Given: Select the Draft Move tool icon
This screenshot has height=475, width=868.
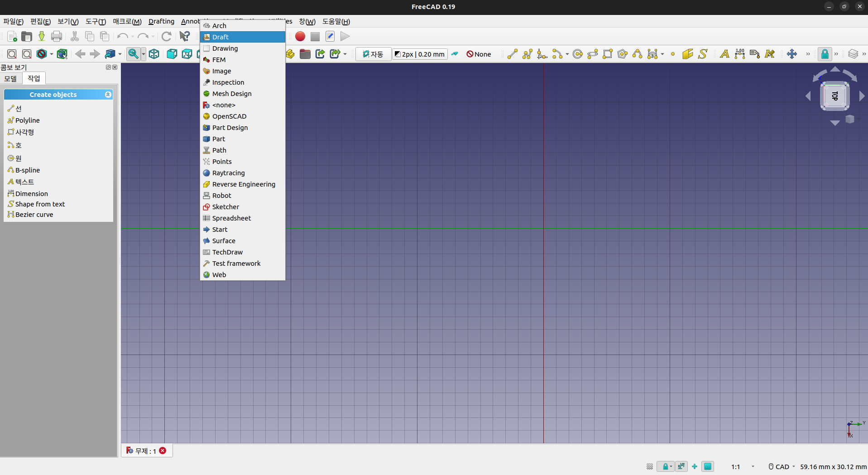Looking at the screenshot, I should pyautogui.click(x=792, y=54).
